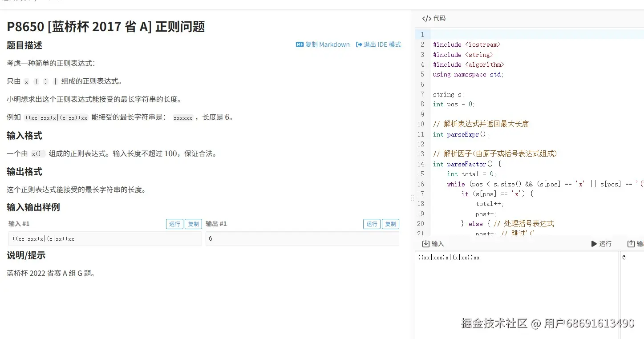The image size is (644, 339).
Task: Click code line int parseFactor() {
Action: pyautogui.click(x=466, y=164)
